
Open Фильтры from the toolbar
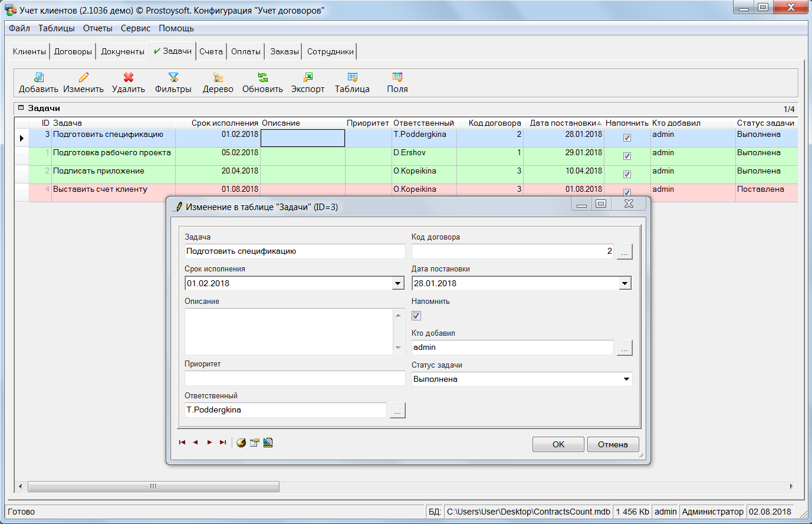click(x=173, y=78)
